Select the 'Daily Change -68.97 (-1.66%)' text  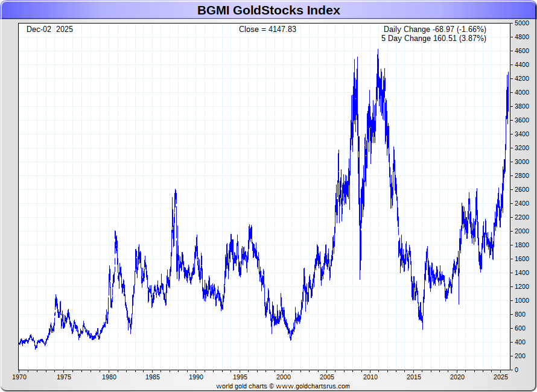coord(434,30)
